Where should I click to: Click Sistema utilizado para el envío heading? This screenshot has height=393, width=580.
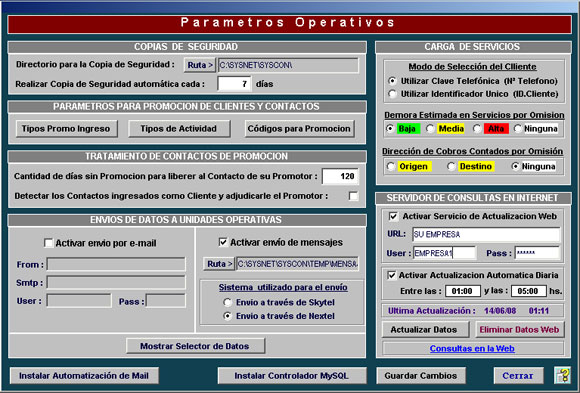[283, 287]
